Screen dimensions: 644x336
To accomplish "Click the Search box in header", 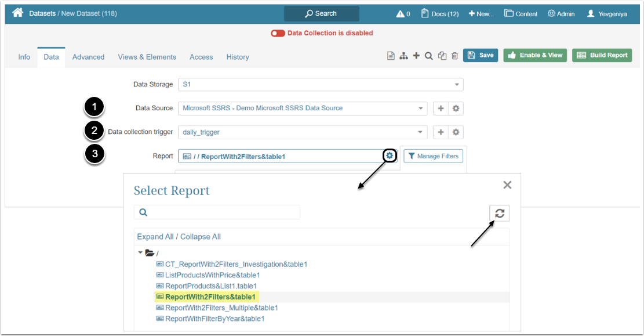I will tap(321, 13).
